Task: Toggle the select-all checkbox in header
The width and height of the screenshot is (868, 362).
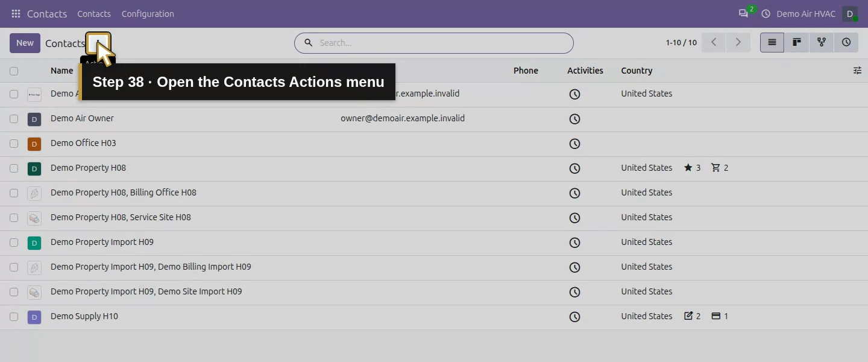Action: (14, 71)
